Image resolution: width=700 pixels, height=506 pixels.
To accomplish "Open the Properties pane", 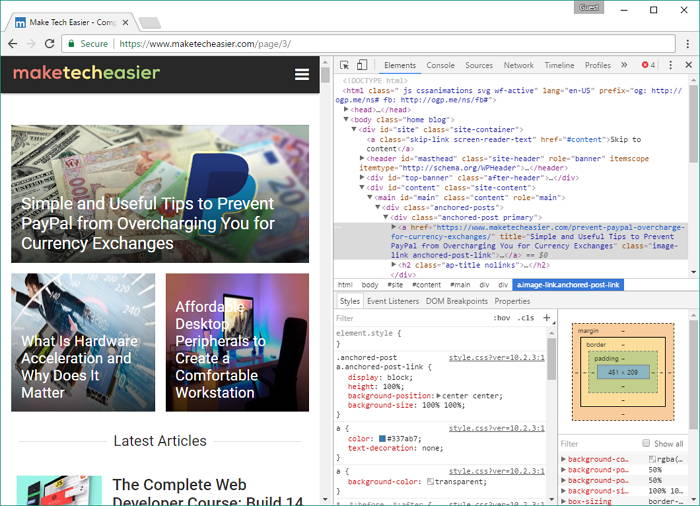I will point(512,301).
